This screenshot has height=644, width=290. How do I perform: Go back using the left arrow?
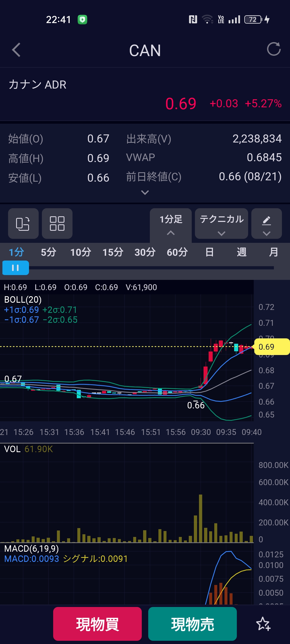click(x=16, y=50)
